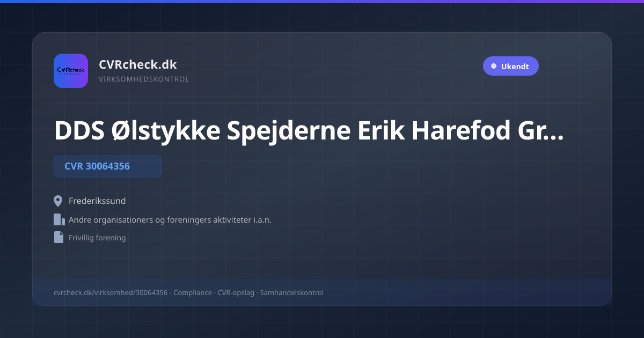Click the document icon beside Frivillig forening
This screenshot has width=644, height=338.
58,237
